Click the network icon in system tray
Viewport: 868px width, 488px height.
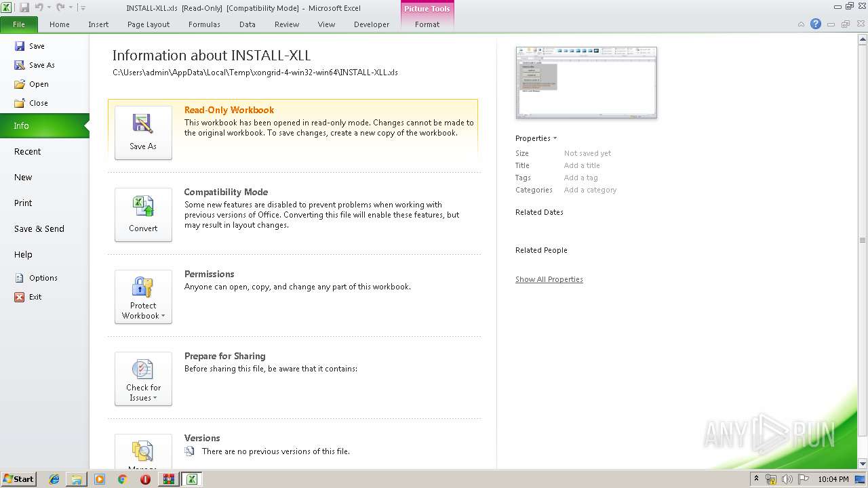(x=771, y=479)
